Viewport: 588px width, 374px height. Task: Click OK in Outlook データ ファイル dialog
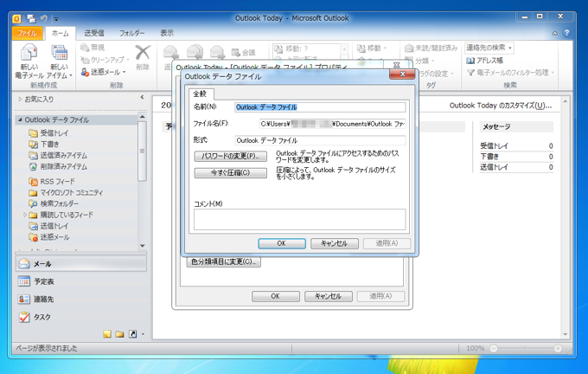click(282, 243)
